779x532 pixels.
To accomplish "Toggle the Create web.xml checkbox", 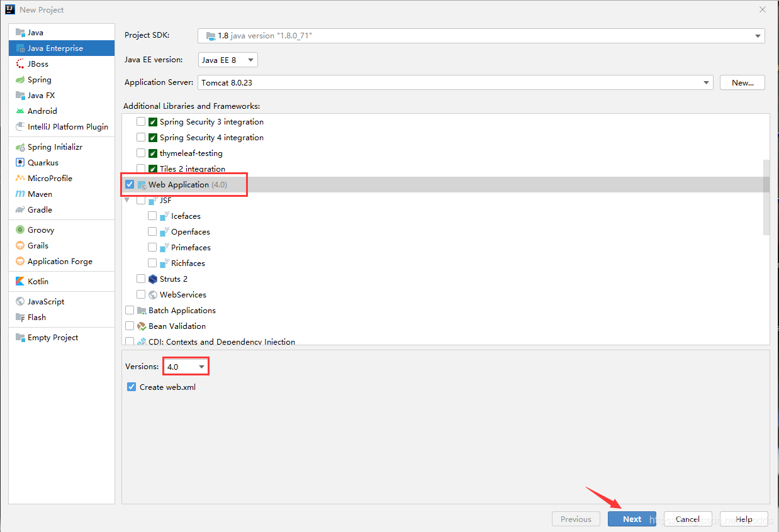I will [x=132, y=387].
